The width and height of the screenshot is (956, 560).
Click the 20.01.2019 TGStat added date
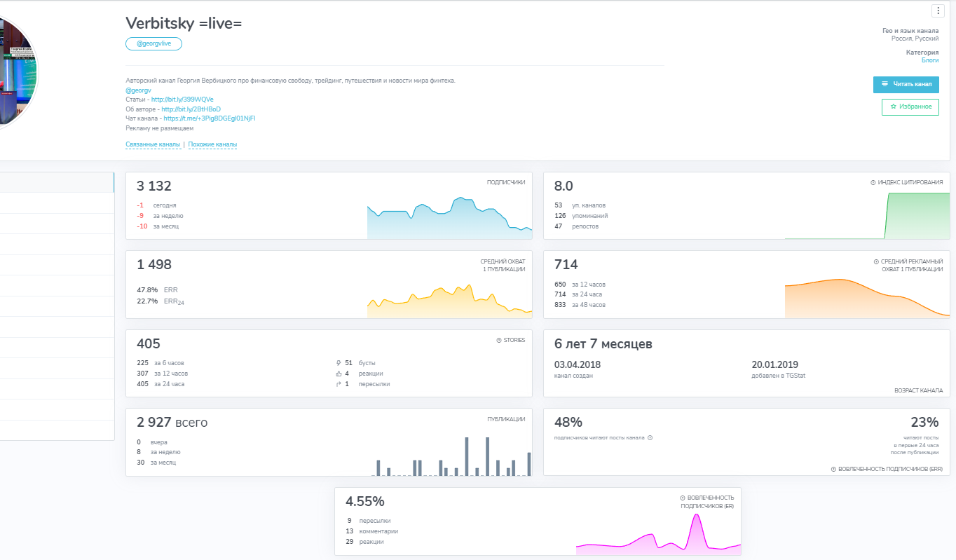775,364
